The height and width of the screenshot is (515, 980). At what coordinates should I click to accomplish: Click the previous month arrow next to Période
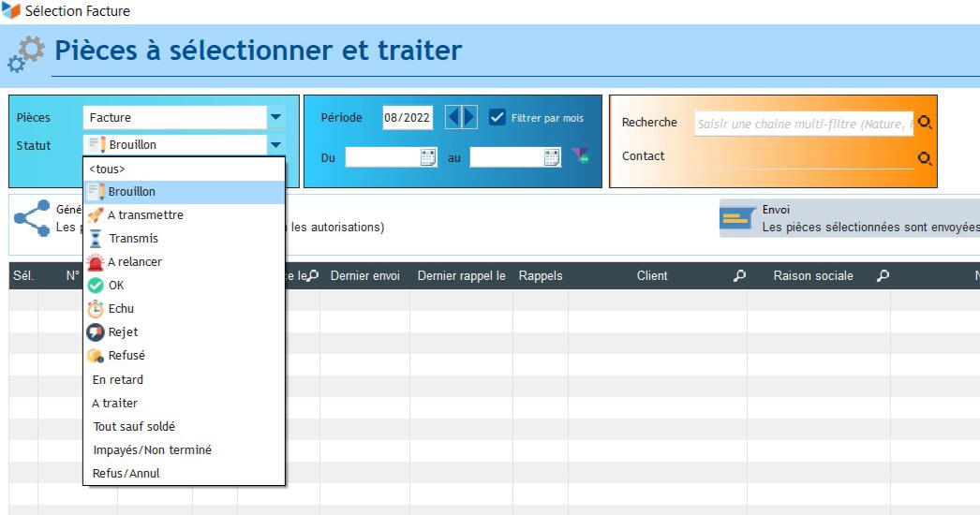coord(453,118)
